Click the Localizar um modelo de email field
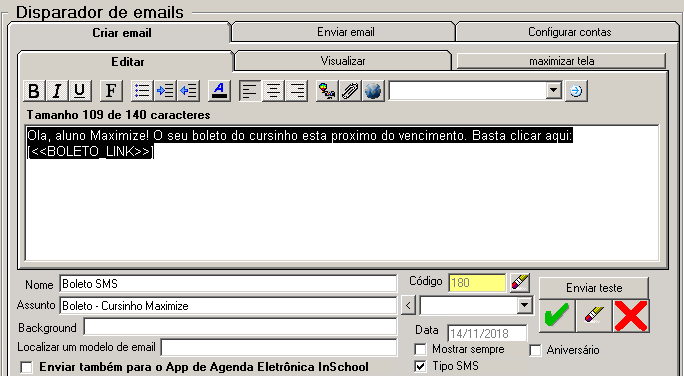 coord(279,348)
